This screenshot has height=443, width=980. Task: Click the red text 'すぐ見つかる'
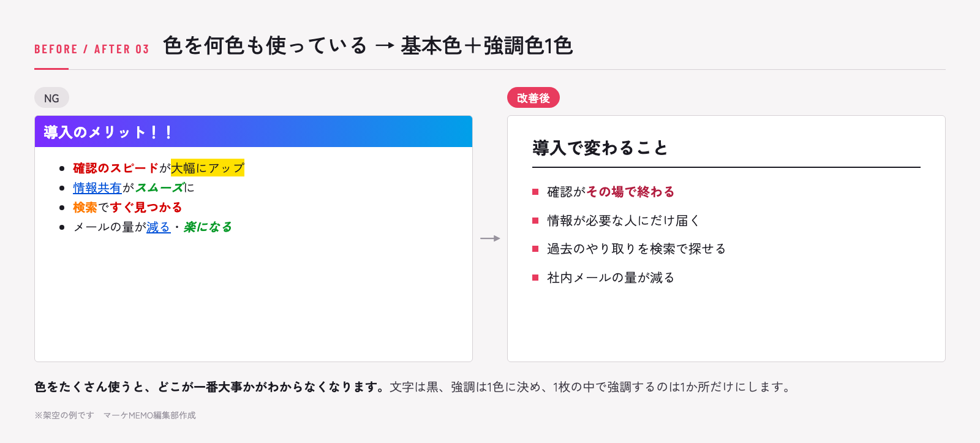click(x=146, y=207)
